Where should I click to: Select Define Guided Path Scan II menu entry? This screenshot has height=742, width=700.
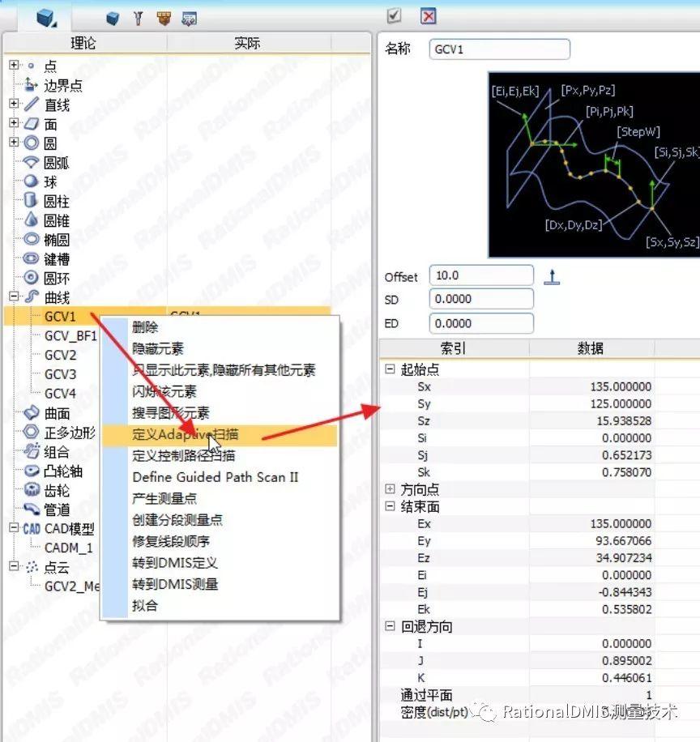215,477
